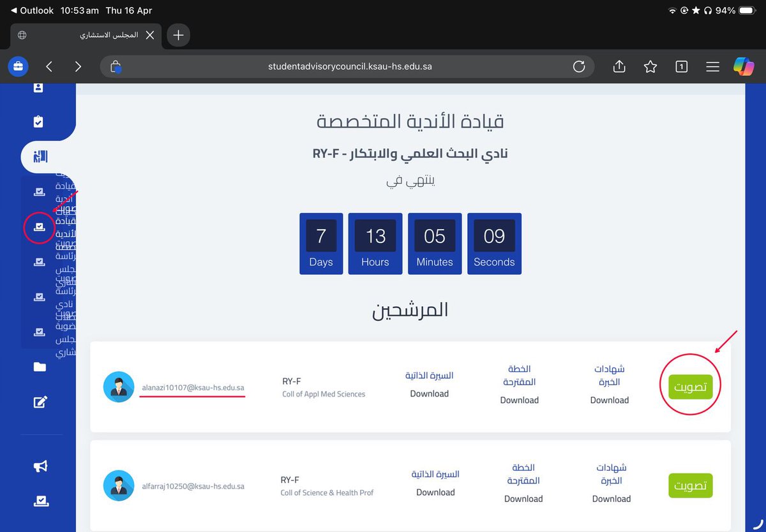Image resolution: width=766 pixels, height=532 pixels.
Task: Open the third ballot sub-item under voting menu
Action: coord(40,262)
